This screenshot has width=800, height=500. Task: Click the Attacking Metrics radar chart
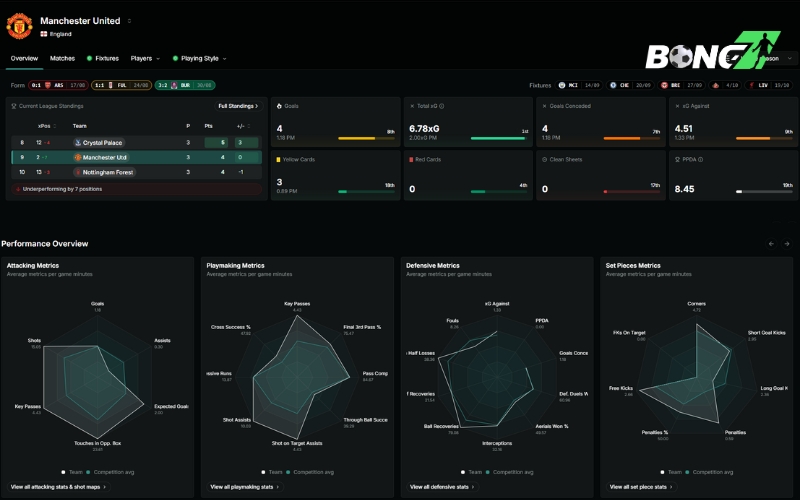[x=97, y=378]
